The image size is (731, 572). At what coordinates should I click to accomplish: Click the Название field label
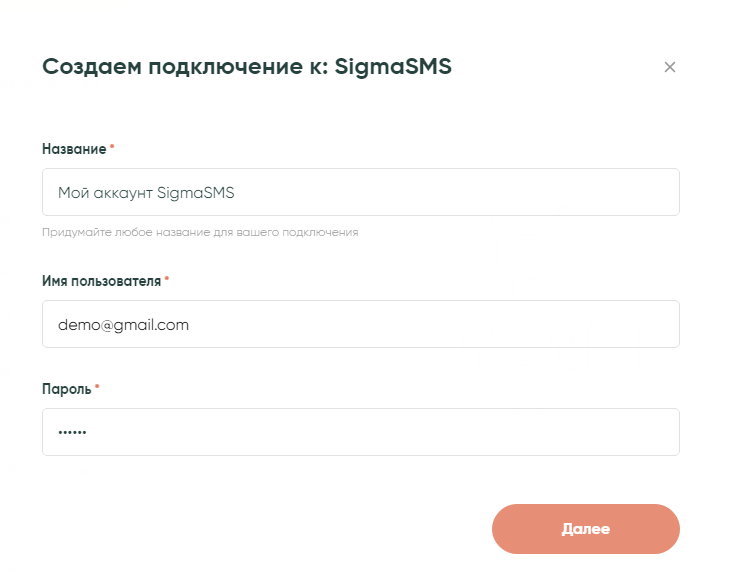(74, 149)
